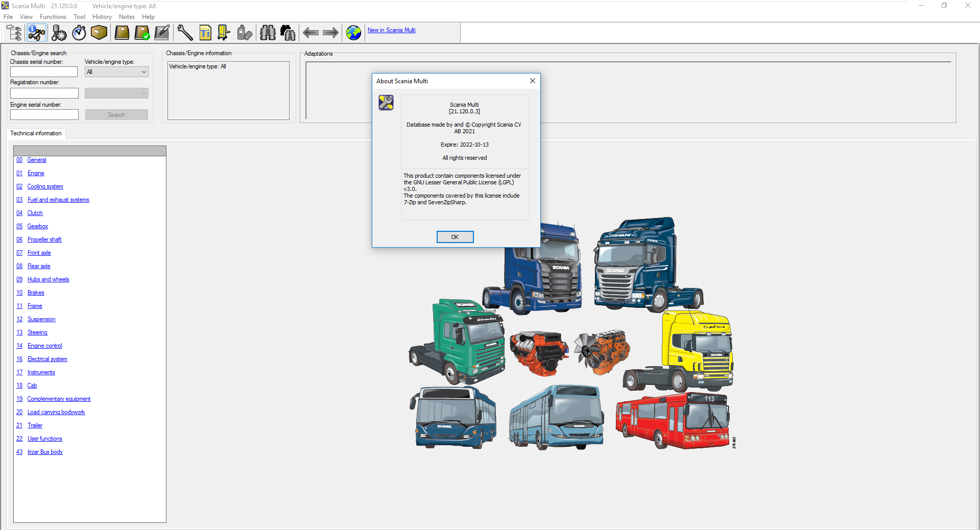The image size is (980, 530).
Task: Open the oil and fluids tool
Action: point(244,32)
